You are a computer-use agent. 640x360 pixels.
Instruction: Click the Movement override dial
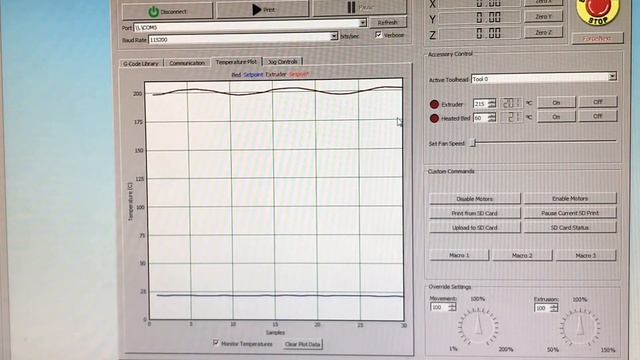(478, 327)
